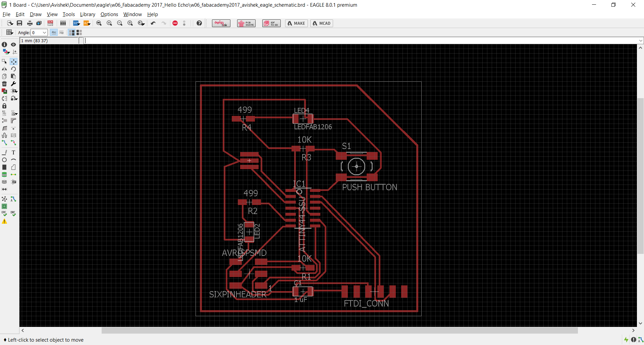Open the Library menu
The height and width of the screenshot is (345, 644).
click(x=88, y=14)
